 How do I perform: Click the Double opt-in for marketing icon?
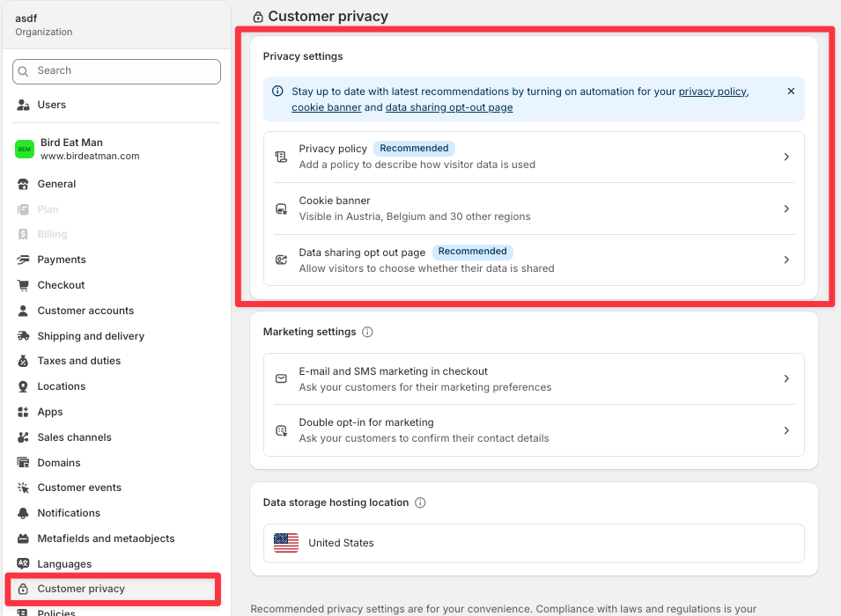click(281, 430)
